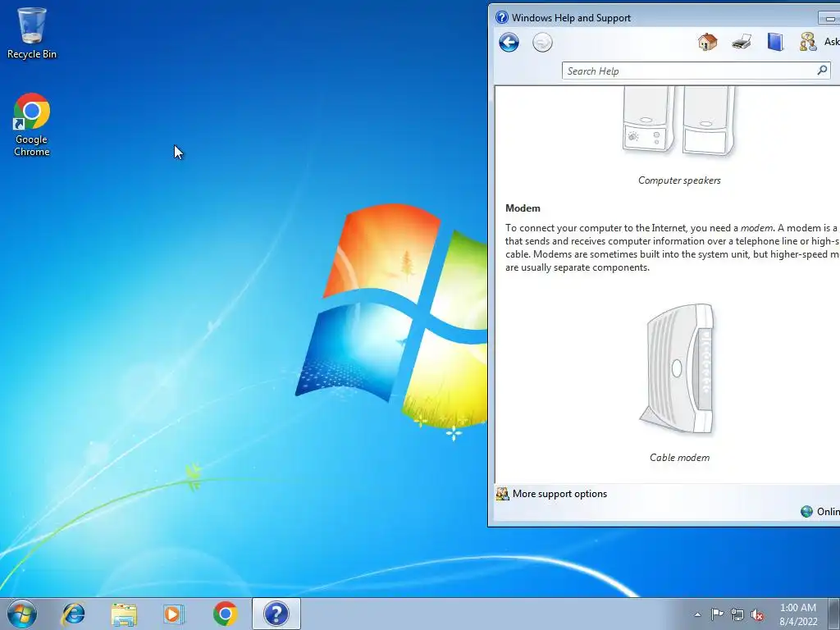Open Windows Media Player from taskbar
This screenshot has height=630, width=840.
[x=174, y=614]
